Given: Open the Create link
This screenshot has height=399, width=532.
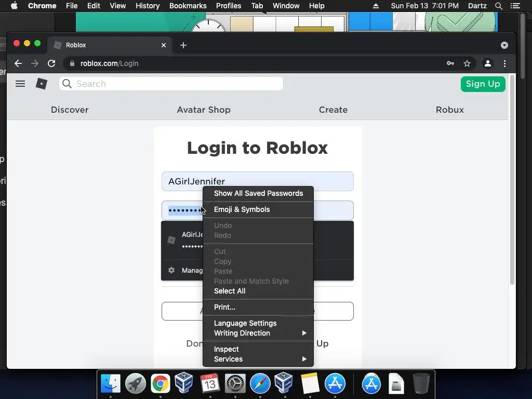Looking at the screenshot, I should point(333,110).
